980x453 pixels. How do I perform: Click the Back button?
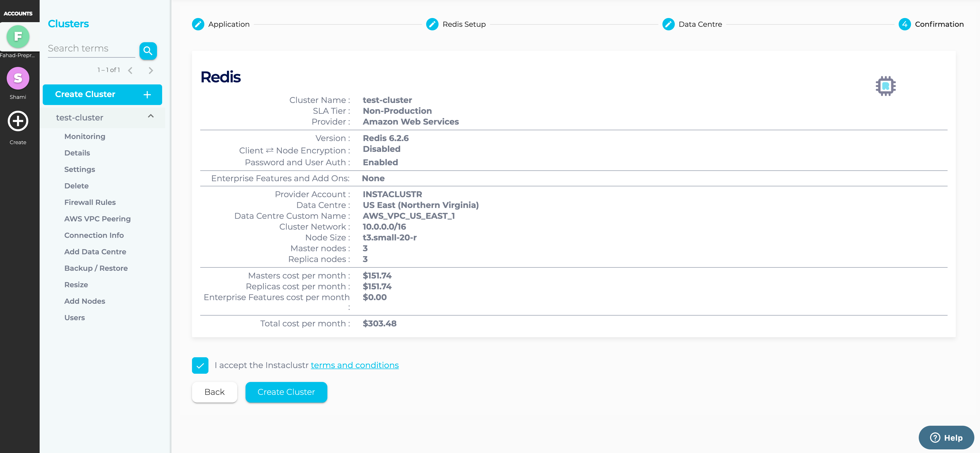coord(214,392)
